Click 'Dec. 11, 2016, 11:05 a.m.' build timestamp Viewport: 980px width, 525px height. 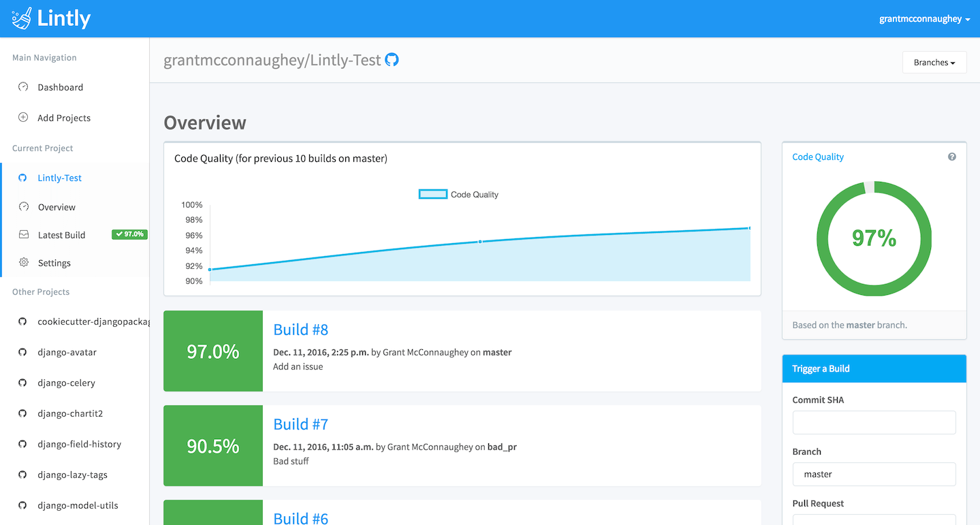323,447
